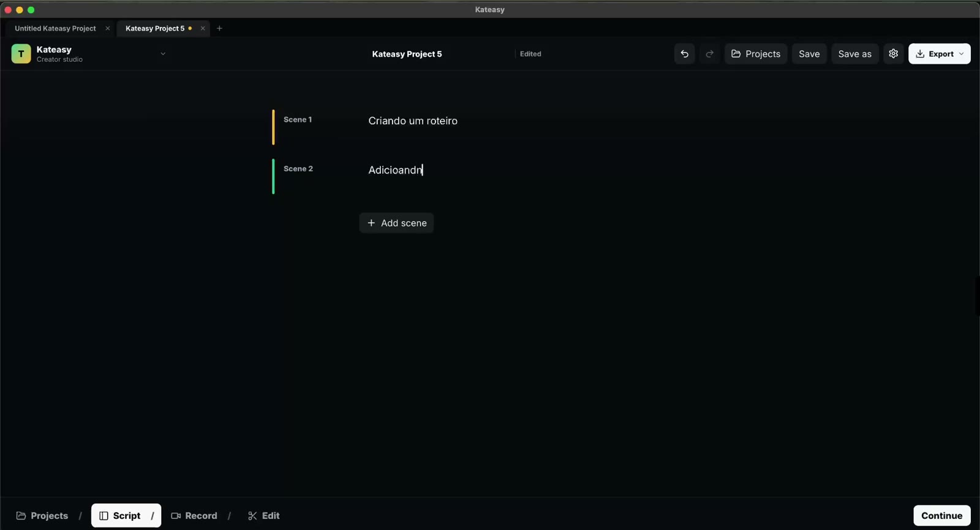Click into Scene 2 text 'Adicioandn'
The height and width of the screenshot is (530, 980).
pyautogui.click(x=395, y=170)
